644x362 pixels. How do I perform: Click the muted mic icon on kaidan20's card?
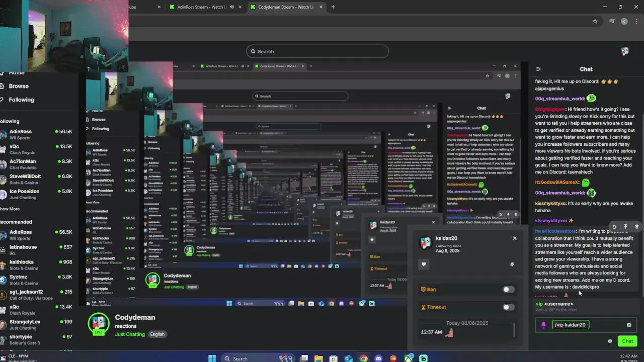pyautogui.click(x=512, y=264)
